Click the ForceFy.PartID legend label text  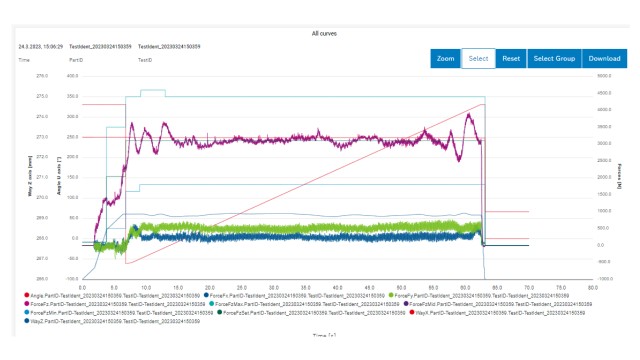482,296
